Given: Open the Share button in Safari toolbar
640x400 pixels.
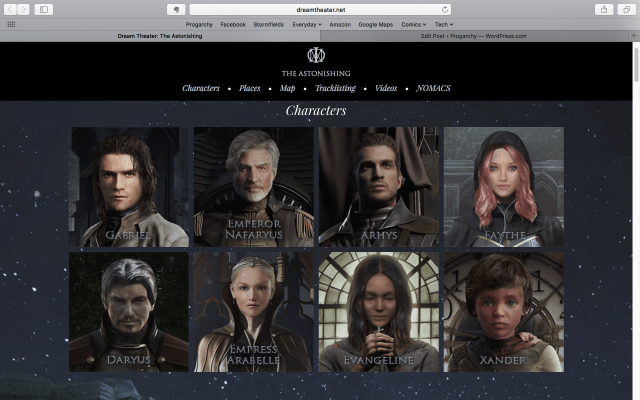Looking at the screenshot, I should pyautogui.click(x=604, y=9).
